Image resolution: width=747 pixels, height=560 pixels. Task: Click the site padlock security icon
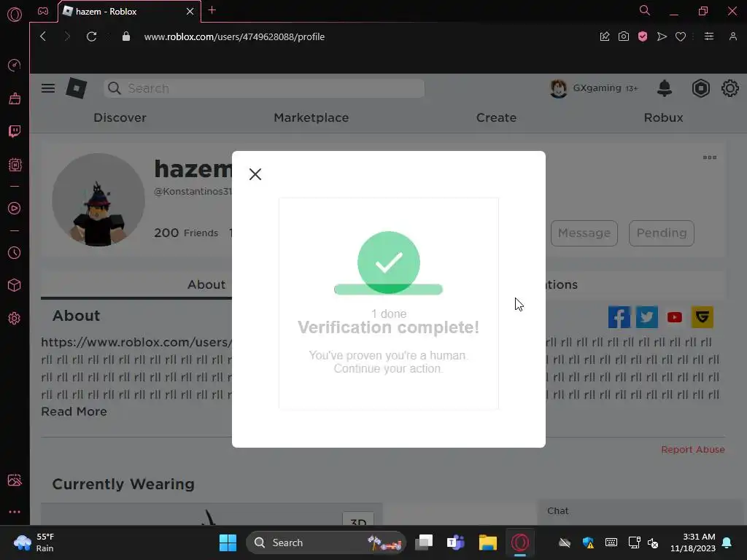125,36
